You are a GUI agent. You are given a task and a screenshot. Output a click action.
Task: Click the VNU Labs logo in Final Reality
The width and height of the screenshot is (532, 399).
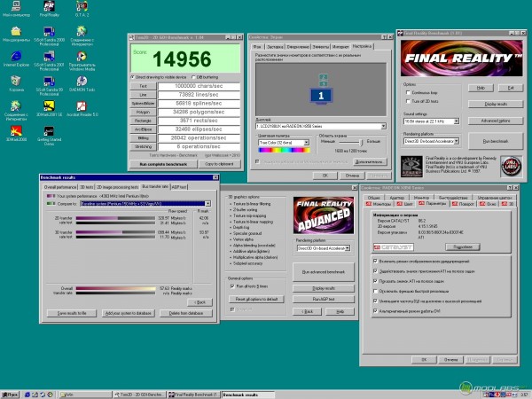pos(511,166)
